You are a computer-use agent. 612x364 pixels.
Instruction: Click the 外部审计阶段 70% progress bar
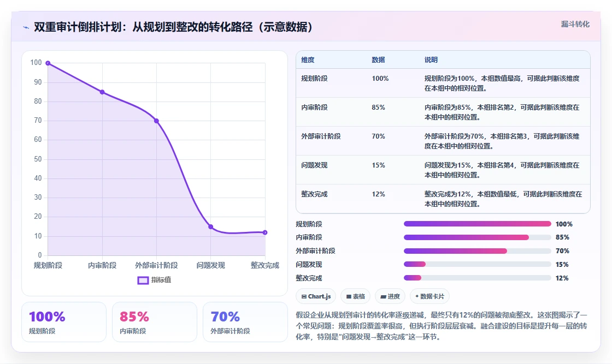[x=478, y=251]
